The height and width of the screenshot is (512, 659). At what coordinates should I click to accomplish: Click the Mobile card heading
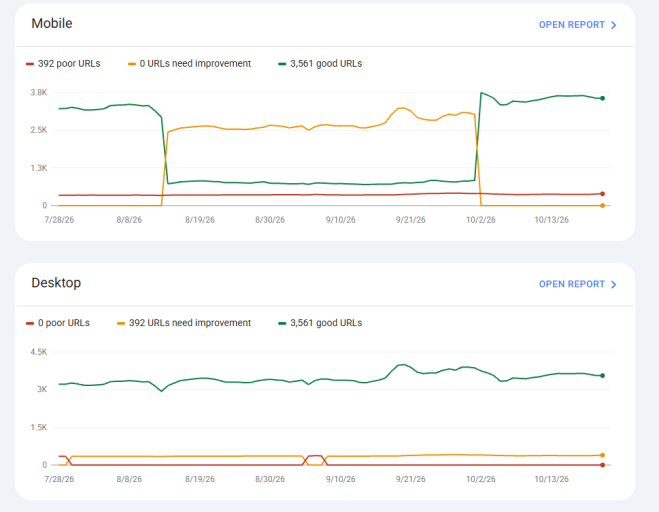click(x=52, y=23)
